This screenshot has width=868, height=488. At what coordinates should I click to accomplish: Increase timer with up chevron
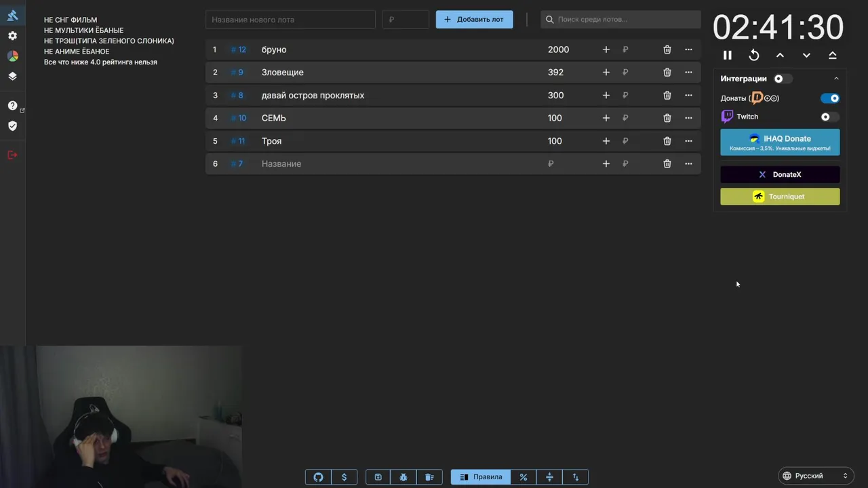point(780,56)
